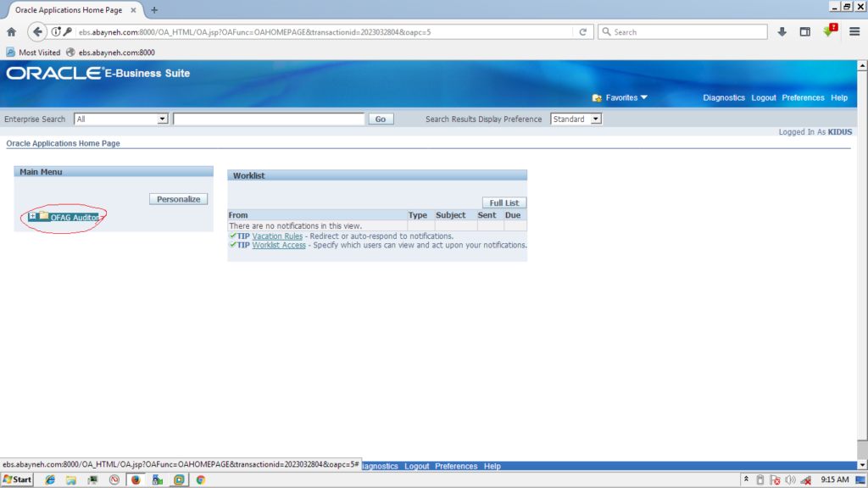868x488 pixels.
Task: Open Diagnostics in the header
Action: point(724,97)
